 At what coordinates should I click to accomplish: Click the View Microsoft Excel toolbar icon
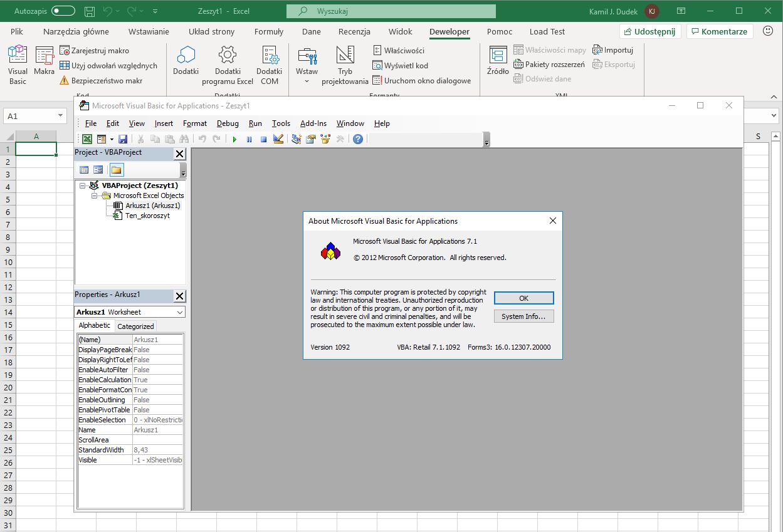[x=87, y=138]
